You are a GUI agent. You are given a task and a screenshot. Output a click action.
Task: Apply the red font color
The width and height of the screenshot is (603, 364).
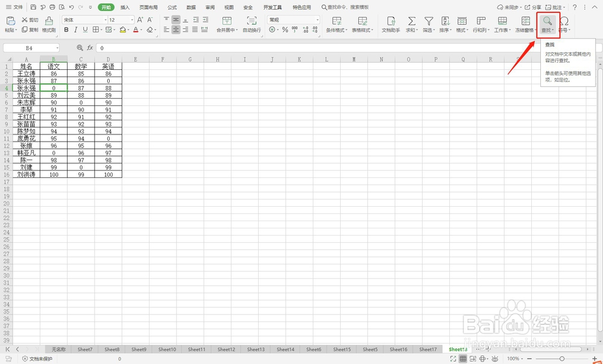(x=136, y=30)
